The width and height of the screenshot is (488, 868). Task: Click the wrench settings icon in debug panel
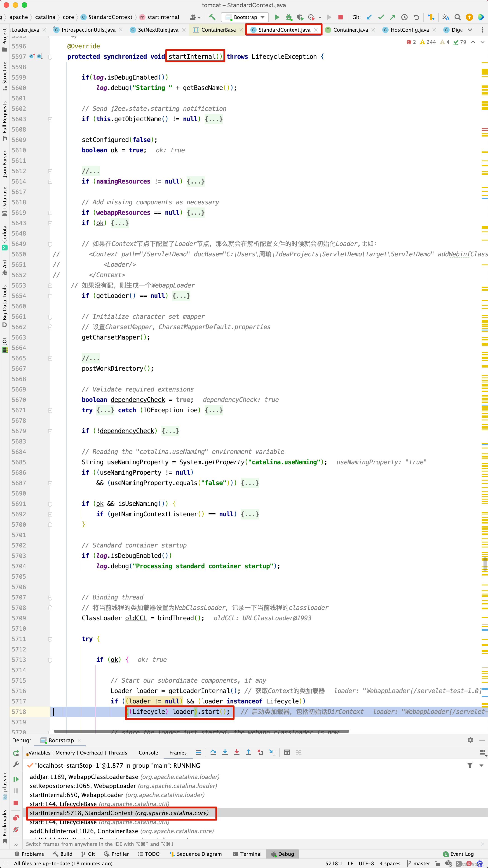[x=16, y=764]
